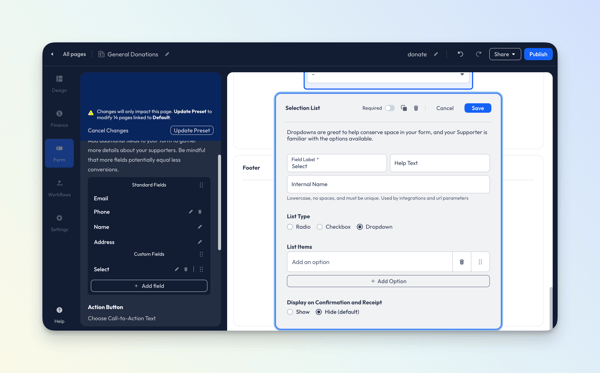600x373 pixels.
Task: Click the Add Option button
Action: click(388, 281)
